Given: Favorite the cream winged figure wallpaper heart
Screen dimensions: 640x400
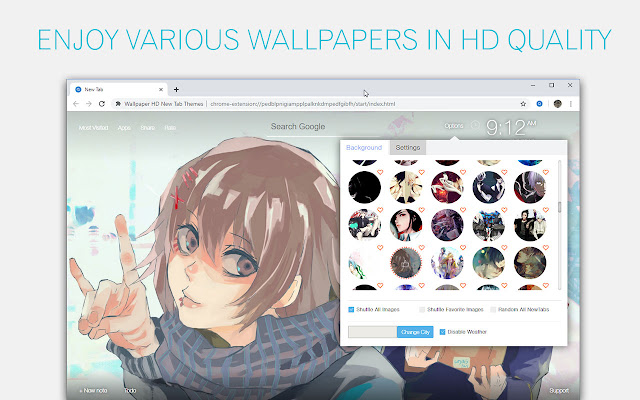Looking at the screenshot, I should tap(421, 172).
